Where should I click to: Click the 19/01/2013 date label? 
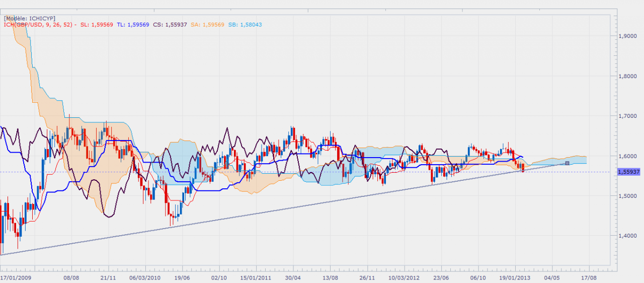515,277
